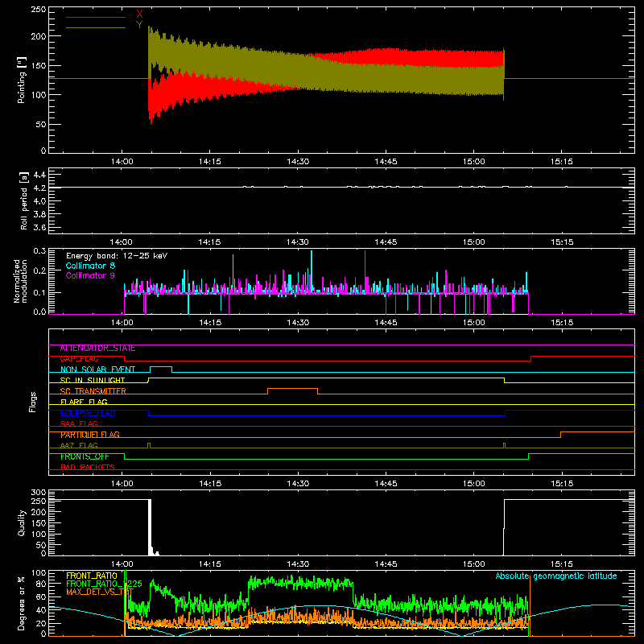Click the 15:00 label under Flags plot
644x644 pixels.
pyautogui.click(x=473, y=484)
